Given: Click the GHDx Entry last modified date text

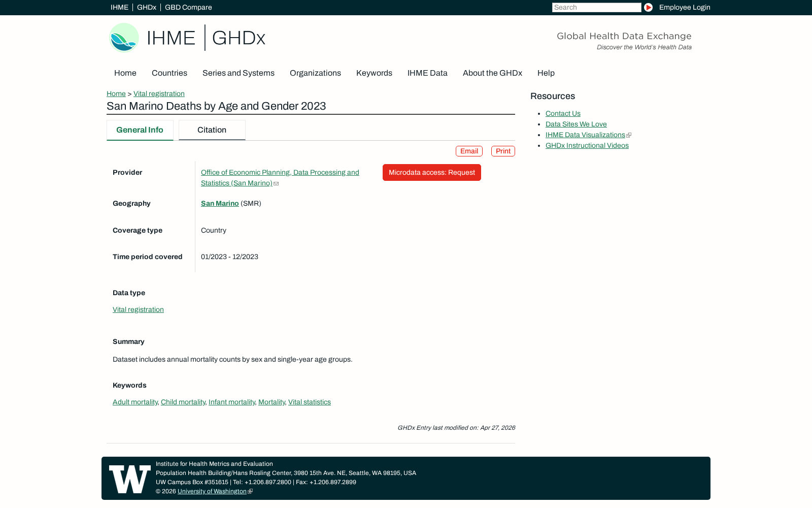Looking at the screenshot, I should 456,428.
